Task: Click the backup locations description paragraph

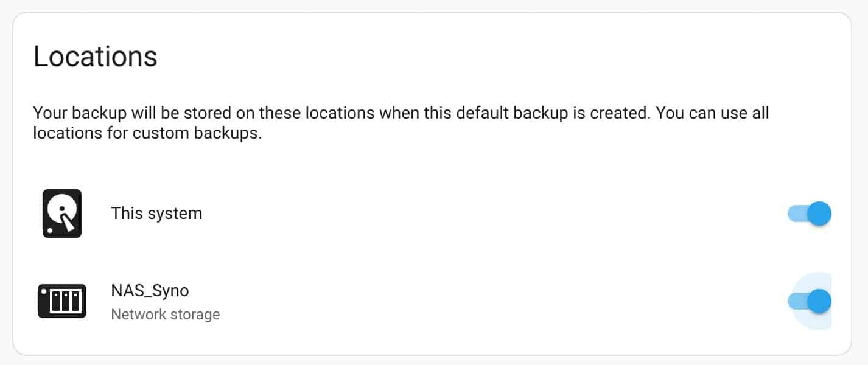Action: pos(401,123)
